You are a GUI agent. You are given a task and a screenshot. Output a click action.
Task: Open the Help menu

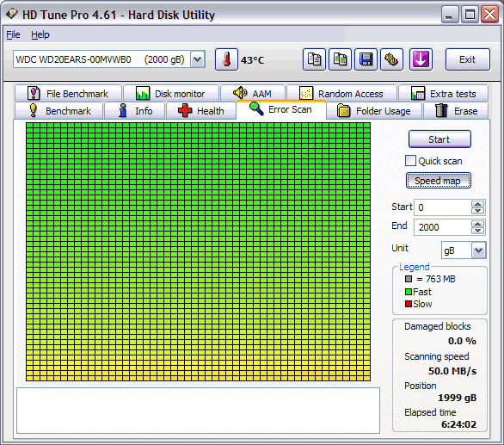click(x=40, y=34)
